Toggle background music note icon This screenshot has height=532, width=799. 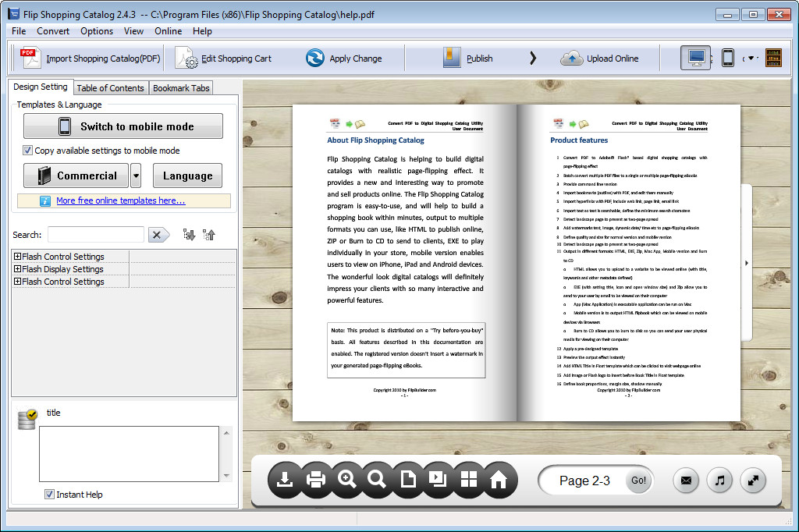click(719, 480)
